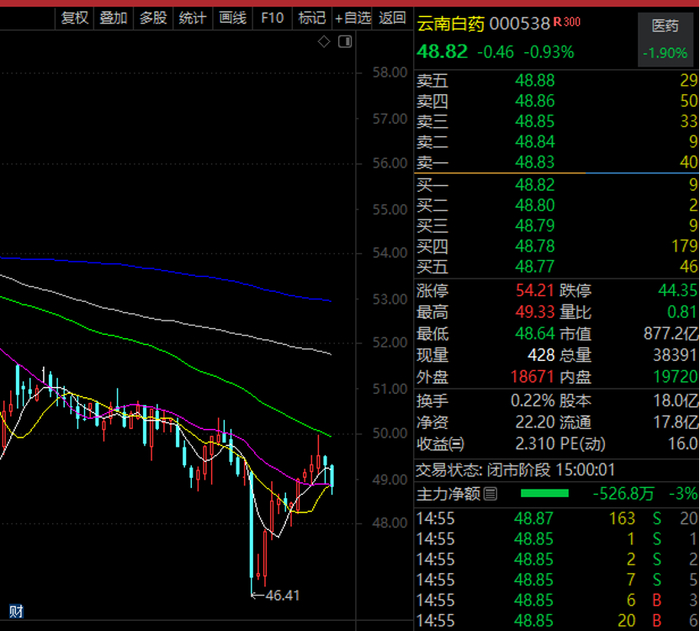Open the 医药 sector box
Viewport: 700px width, 631px height.
tap(665, 39)
